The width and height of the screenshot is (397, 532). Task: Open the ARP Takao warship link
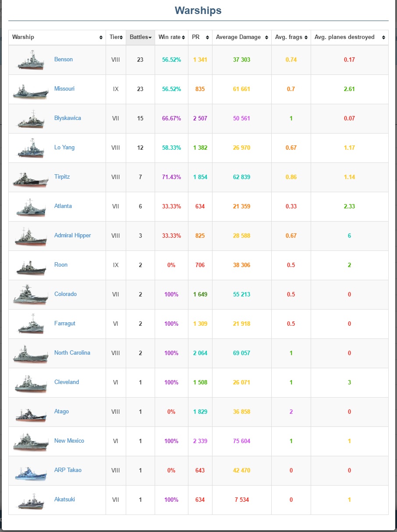[x=68, y=470]
